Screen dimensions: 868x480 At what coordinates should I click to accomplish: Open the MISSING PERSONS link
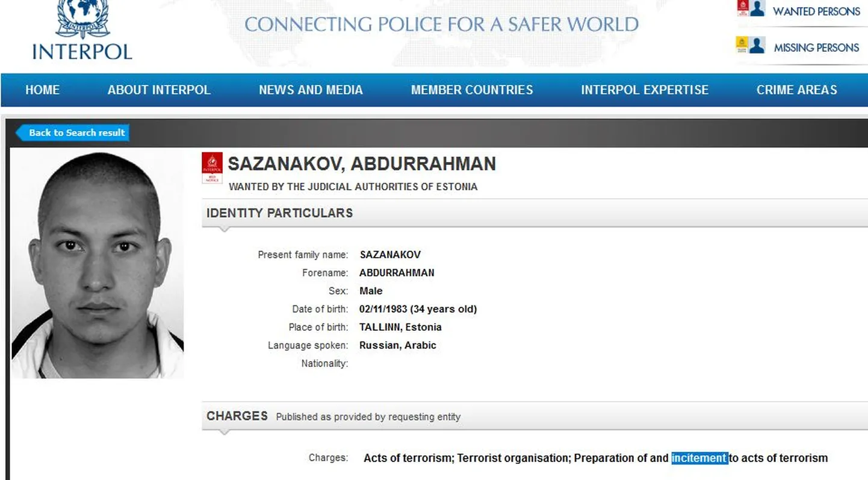[x=816, y=48]
